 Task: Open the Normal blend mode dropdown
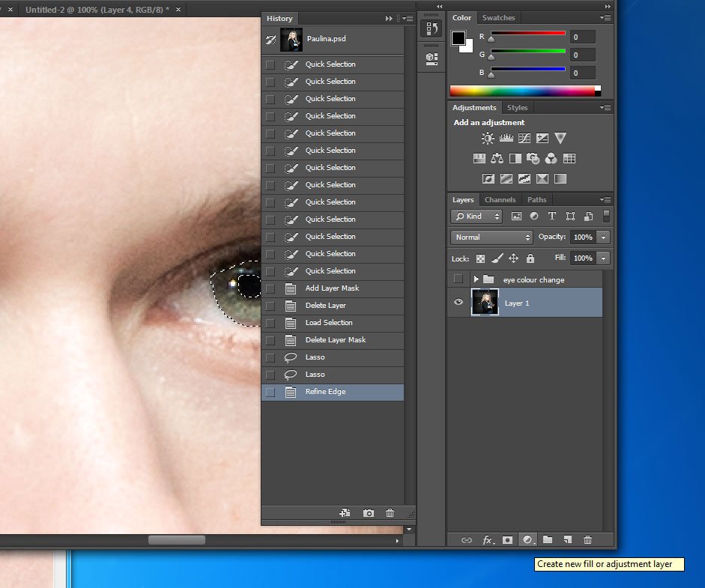[491, 237]
